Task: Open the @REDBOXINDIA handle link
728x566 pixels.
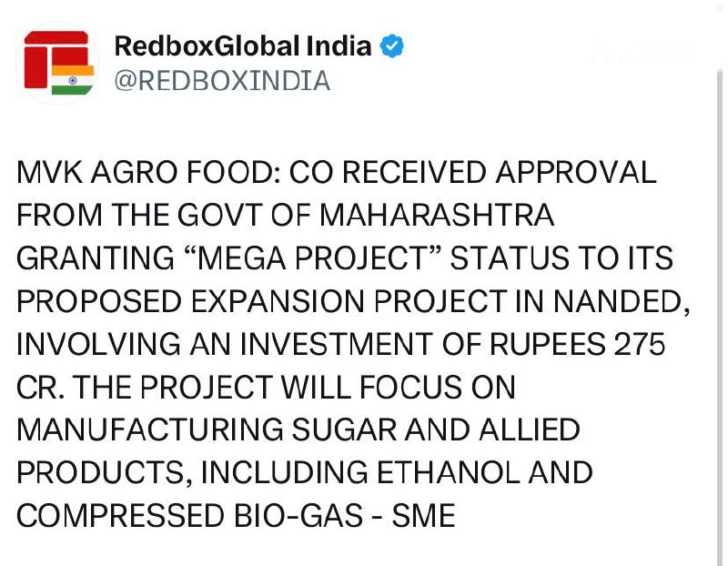Action: (x=221, y=81)
